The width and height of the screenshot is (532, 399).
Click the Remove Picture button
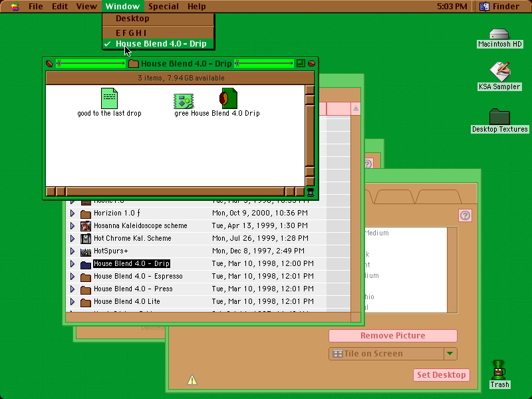(393, 336)
